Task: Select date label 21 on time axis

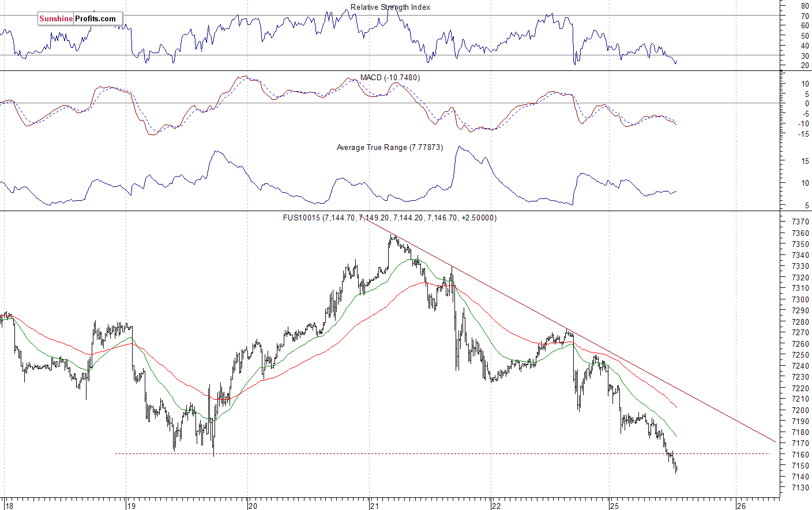Action: coord(375,506)
